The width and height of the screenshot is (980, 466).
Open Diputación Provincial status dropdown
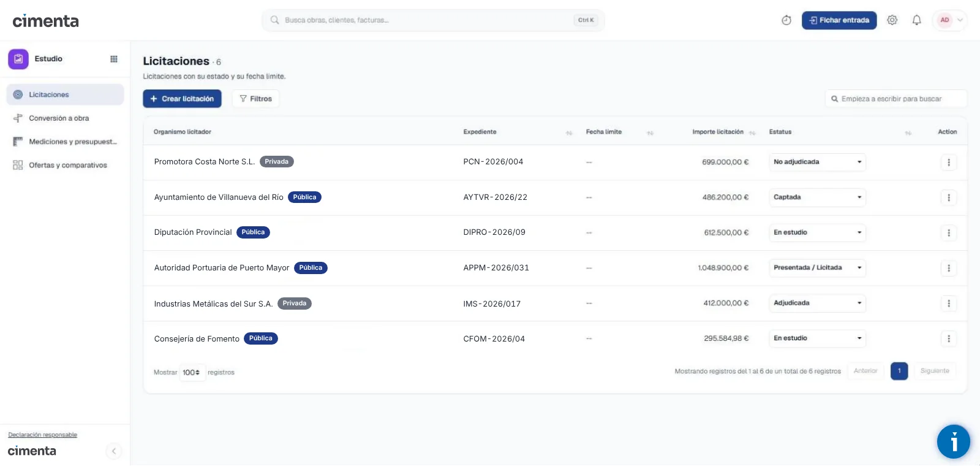pos(818,232)
